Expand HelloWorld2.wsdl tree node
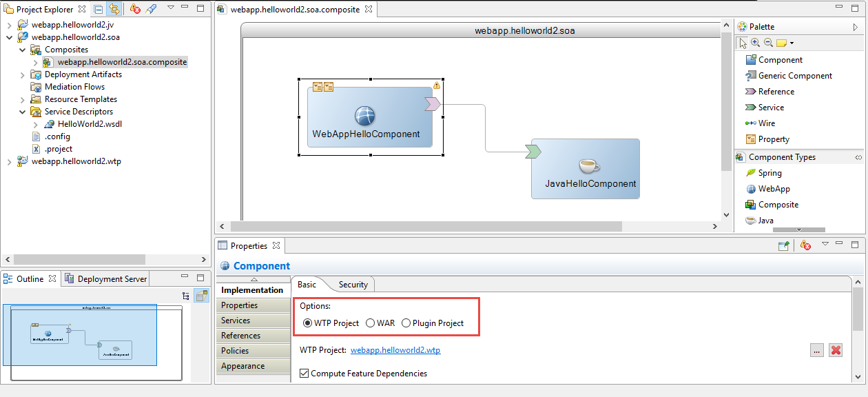The width and height of the screenshot is (868, 397). coord(35,124)
